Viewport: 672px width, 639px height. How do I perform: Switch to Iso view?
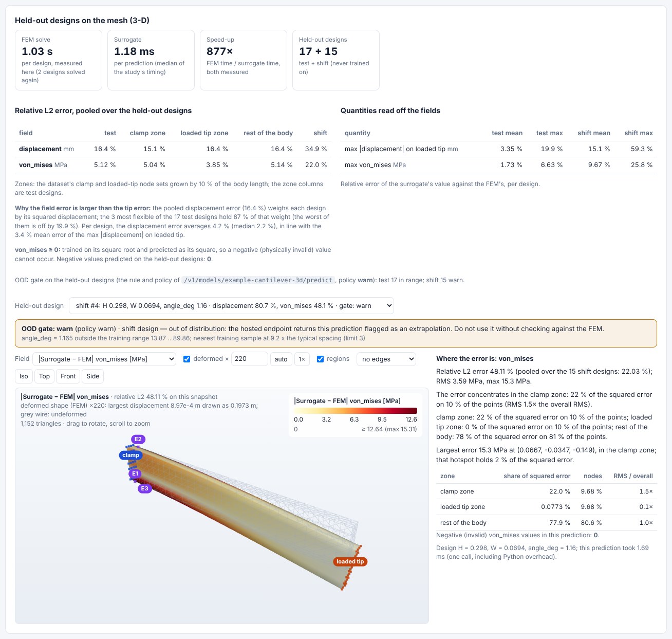24,376
